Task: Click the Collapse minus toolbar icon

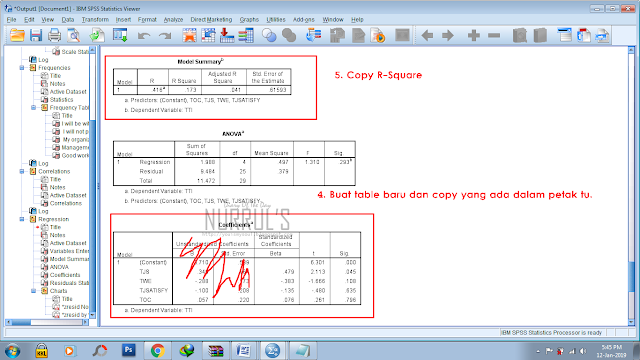Action: (x=494, y=36)
